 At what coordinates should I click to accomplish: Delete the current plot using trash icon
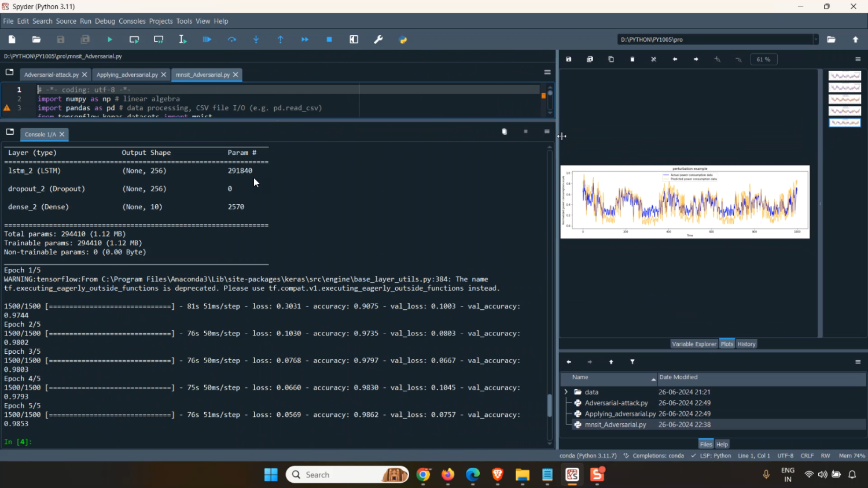coord(632,59)
